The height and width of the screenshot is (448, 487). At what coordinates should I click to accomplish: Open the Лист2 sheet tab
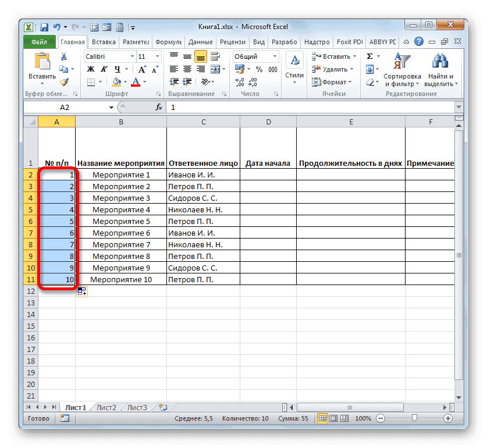pos(105,407)
